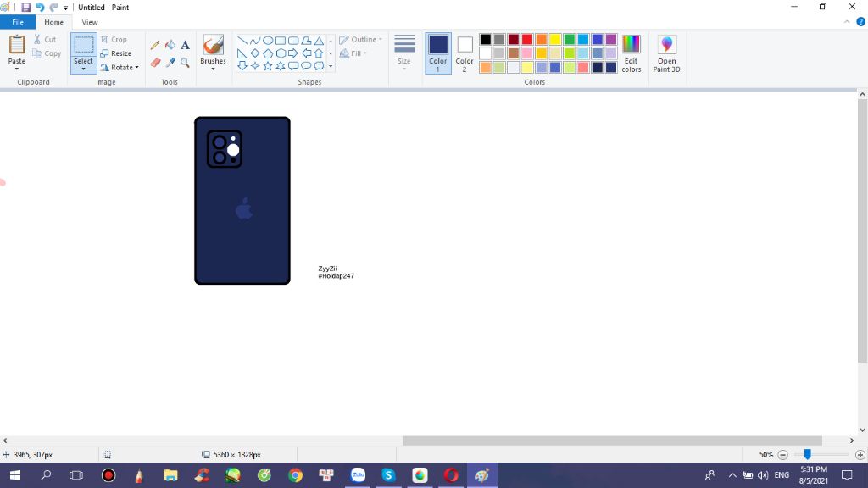Click the Resize button
868x488 pixels.
pyautogui.click(x=116, y=53)
